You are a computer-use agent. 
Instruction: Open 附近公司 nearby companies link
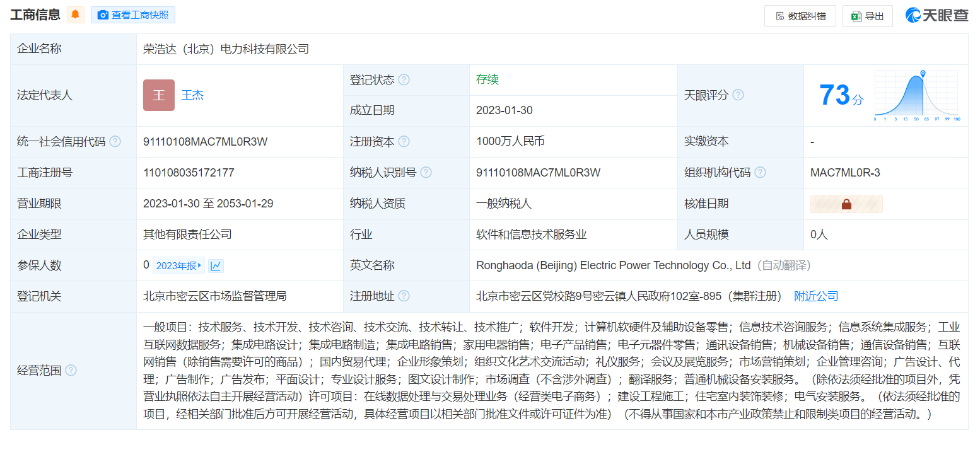816,296
